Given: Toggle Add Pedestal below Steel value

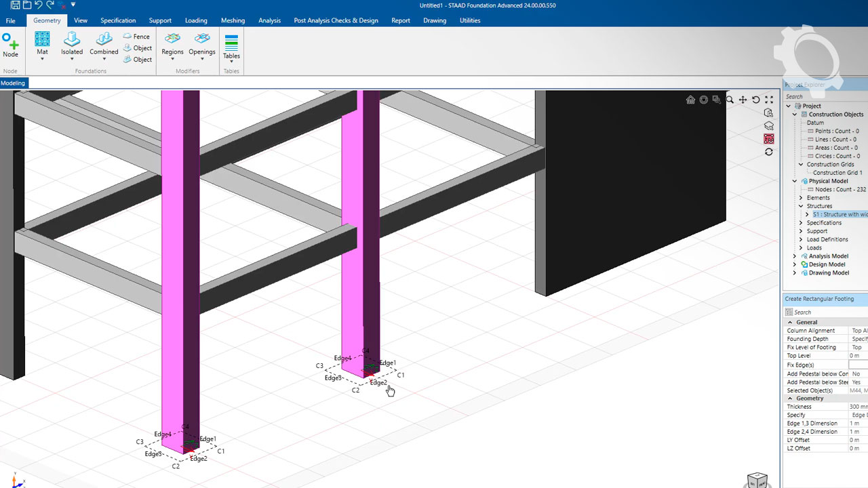Looking at the screenshot, I should (858, 382).
